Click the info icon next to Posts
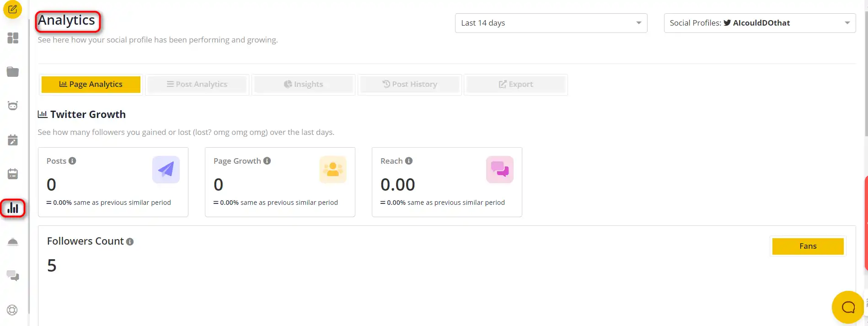The image size is (868, 326). tap(72, 161)
